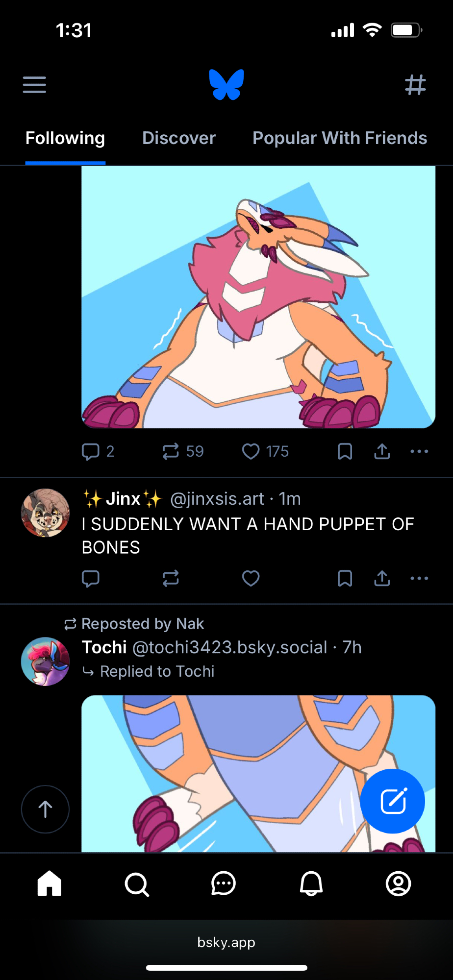The height and width of the screenshot is (980, 453).
Task: Open share menu on Jinx's post
Action: click(382, 578)
